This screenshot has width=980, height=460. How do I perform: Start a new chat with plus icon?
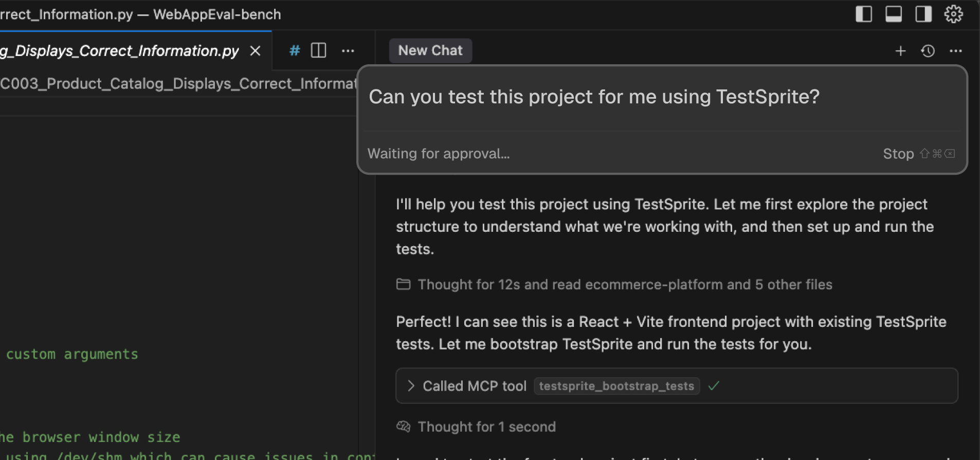click(x=900, y=51)
